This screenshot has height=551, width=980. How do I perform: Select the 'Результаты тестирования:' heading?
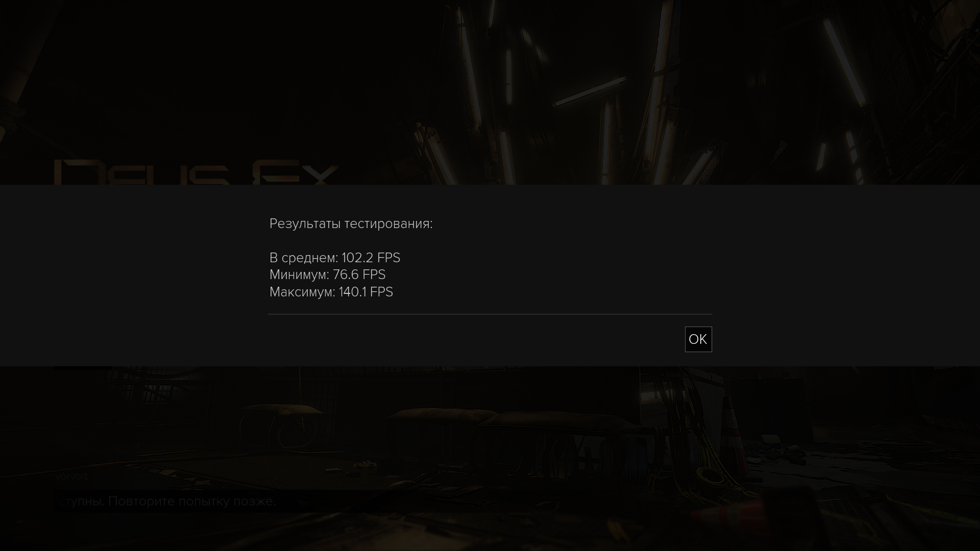351,223
